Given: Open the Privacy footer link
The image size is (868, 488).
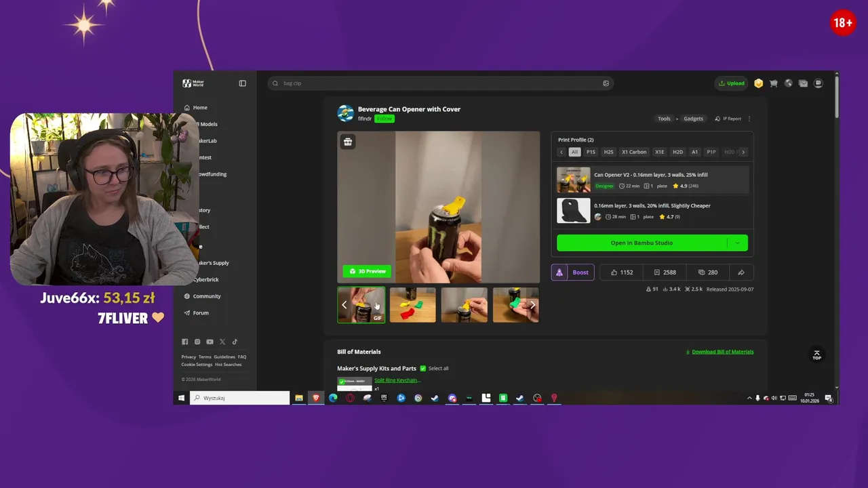Looking at the screenshot, I should click(189, 357).
